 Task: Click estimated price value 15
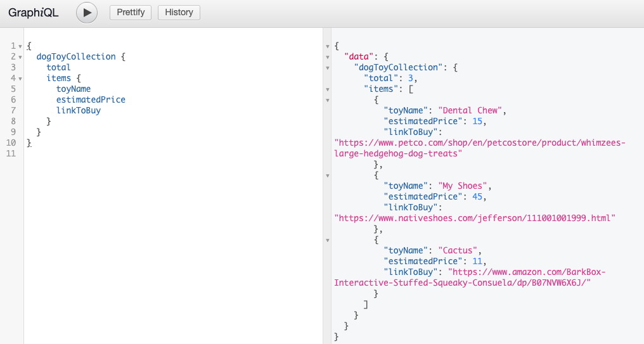(477, 121)
